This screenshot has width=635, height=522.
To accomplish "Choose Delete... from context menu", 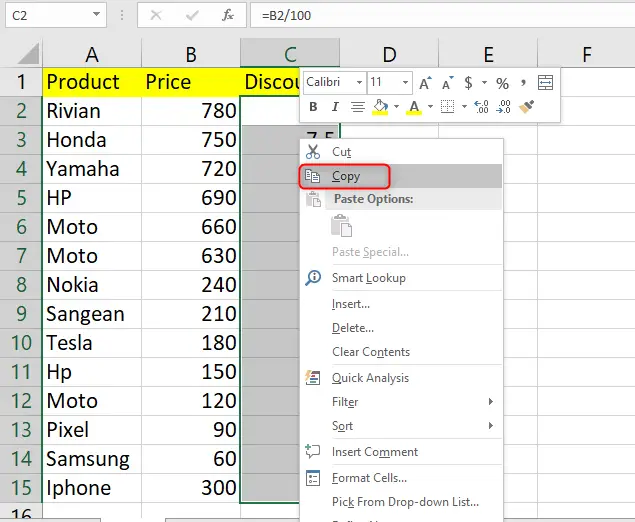I will click(402, 328).
